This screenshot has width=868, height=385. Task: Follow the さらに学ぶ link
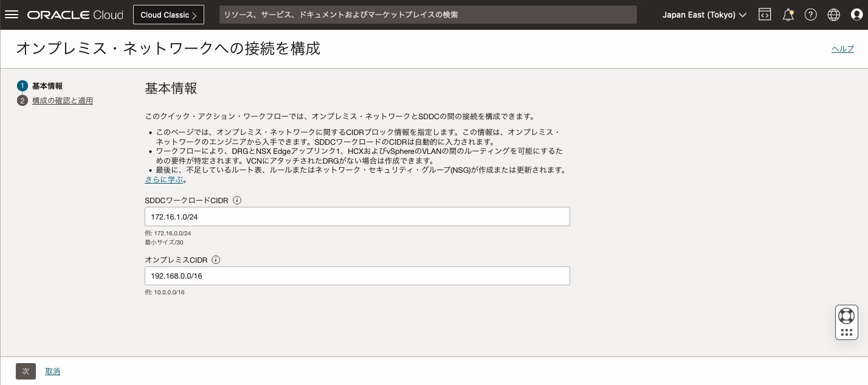pos(164,179)
